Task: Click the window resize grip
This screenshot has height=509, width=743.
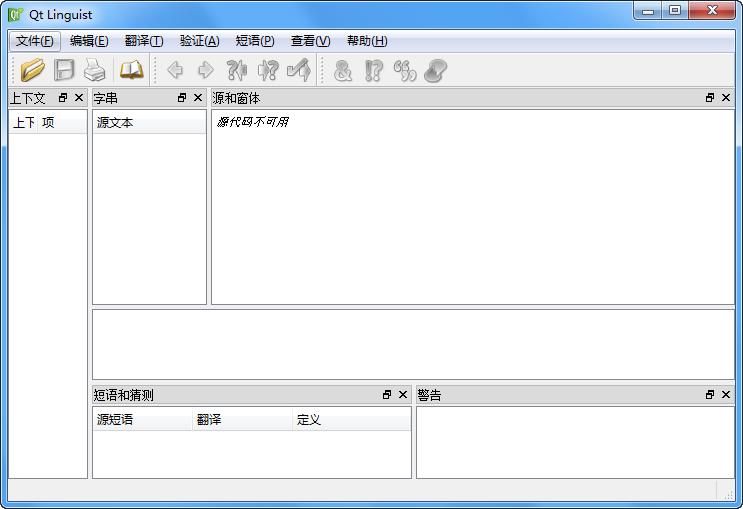Action: pyautogui.click(x=728, y=495)
